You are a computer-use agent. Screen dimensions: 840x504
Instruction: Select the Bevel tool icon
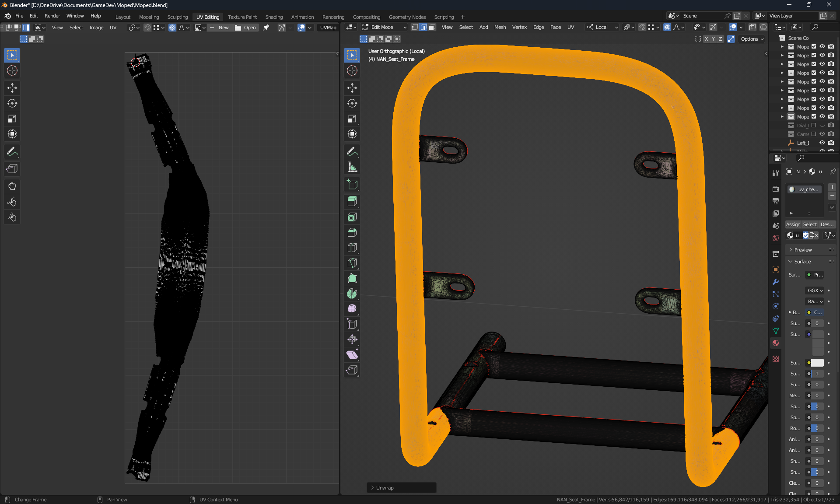(352, 232)
